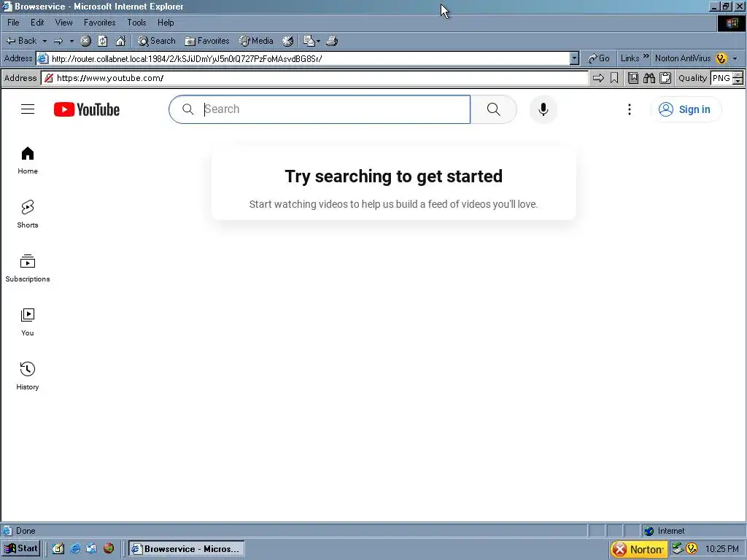Viewport: 747px width, 560px height.
Task: Decrease Quality with the down stepper arrow
Action: (738, 82)
